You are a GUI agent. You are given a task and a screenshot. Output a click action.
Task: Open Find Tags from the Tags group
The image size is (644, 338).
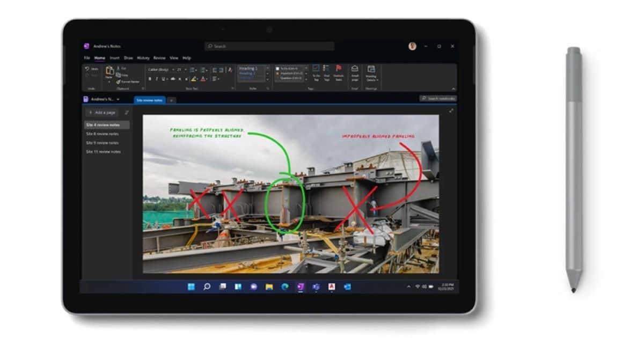tap(326, 71)
